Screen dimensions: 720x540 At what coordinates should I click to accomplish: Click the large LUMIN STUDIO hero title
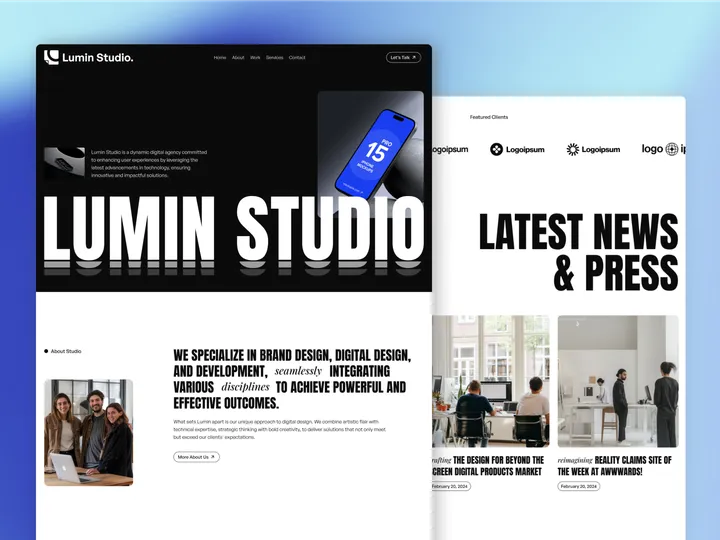click(x=233, y=230)
